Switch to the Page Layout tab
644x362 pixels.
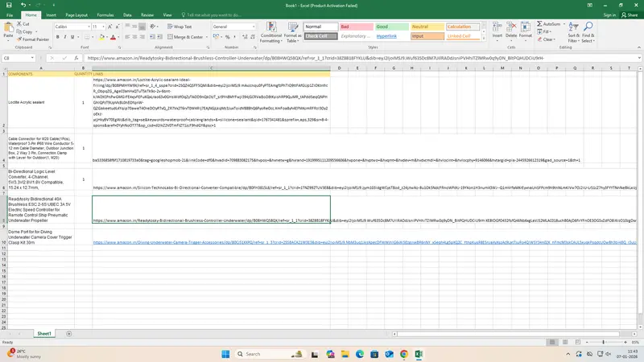tap(76, 15)
